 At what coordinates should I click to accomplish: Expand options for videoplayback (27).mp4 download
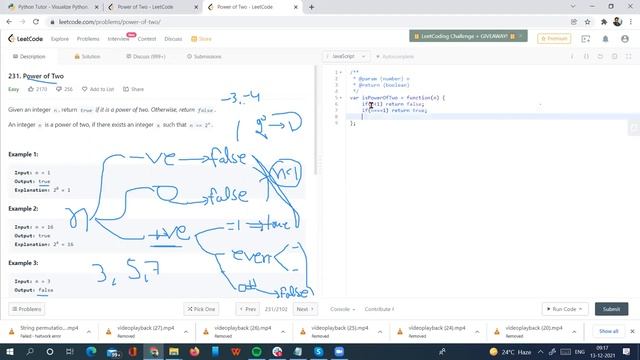pos(186,332)
